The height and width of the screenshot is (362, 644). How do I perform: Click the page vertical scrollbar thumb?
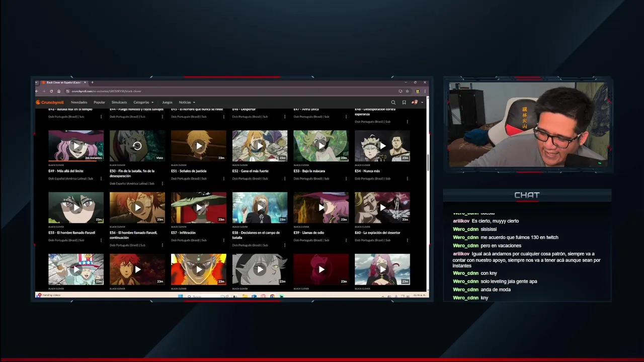(x=427, y=162)
